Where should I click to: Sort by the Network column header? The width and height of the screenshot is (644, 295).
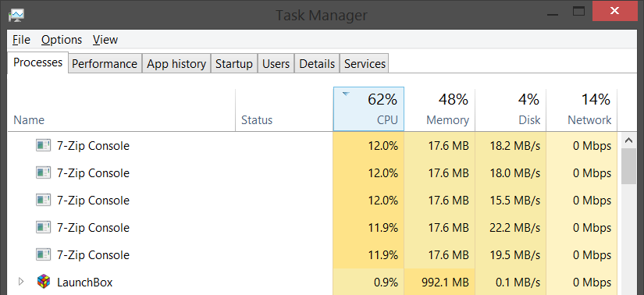[x=582, y=109]
